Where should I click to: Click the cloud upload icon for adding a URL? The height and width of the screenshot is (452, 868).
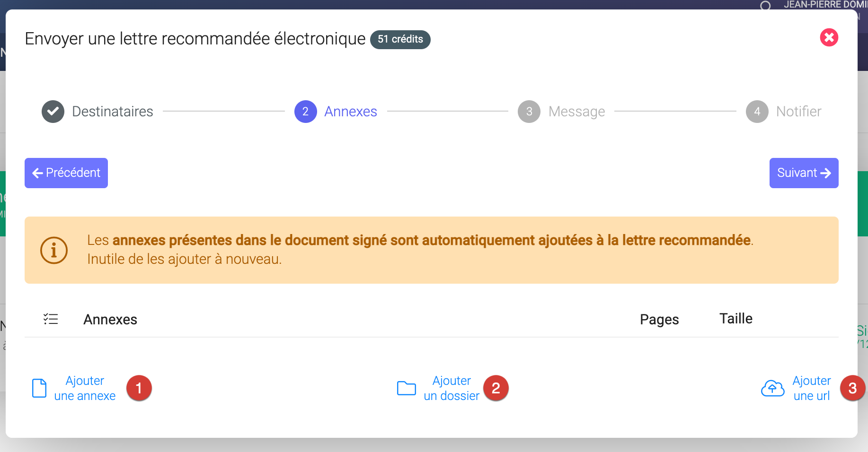772,388
